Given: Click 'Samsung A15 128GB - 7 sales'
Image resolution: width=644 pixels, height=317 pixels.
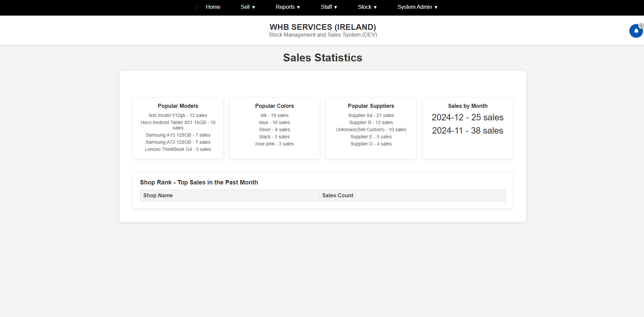Looking at the screenshot, I should (x=178, y=135).
